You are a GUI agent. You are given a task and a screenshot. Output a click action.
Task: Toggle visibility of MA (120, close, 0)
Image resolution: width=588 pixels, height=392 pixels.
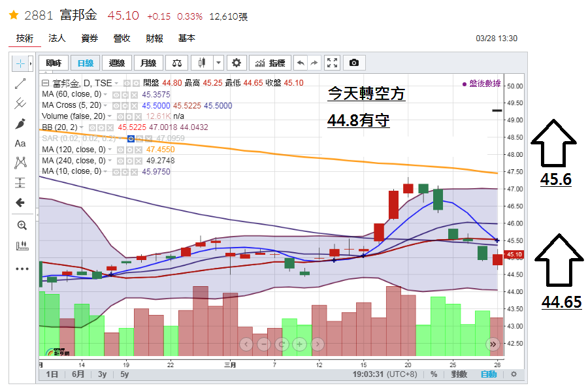click(120, 150)
